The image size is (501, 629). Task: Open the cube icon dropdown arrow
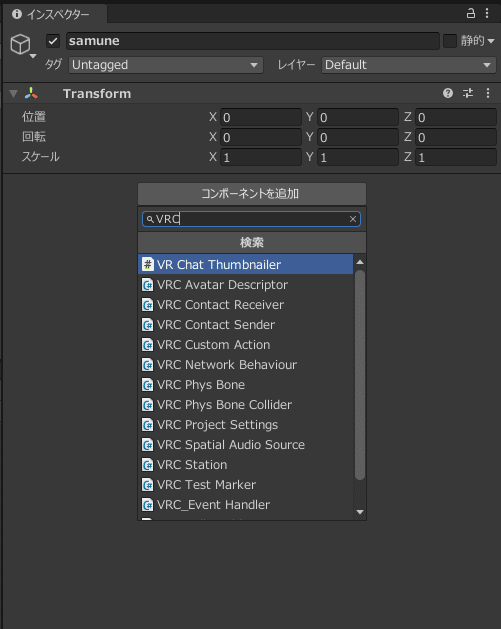pos(33,56)
